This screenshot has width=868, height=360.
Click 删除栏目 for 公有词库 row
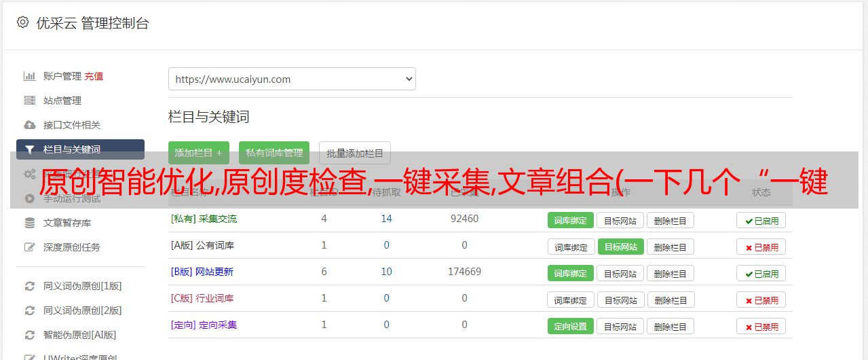[670, 247]
